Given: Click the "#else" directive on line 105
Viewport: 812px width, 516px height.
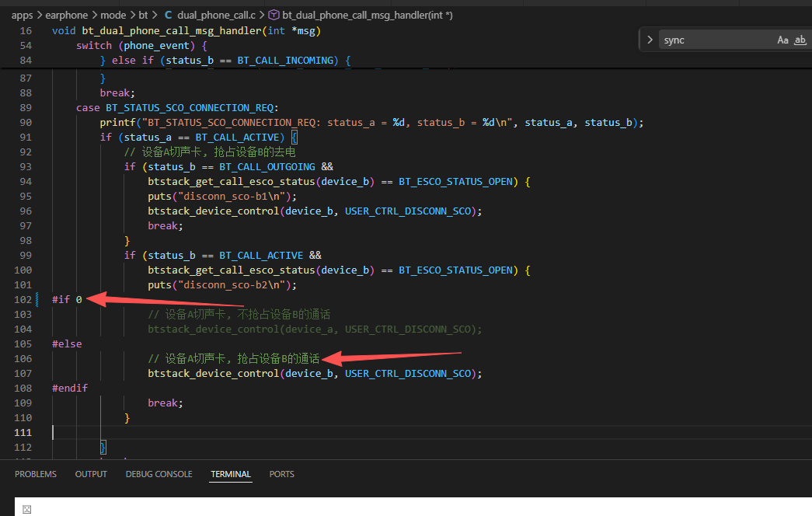Looking at the screenshot, I should coord(67,344).
